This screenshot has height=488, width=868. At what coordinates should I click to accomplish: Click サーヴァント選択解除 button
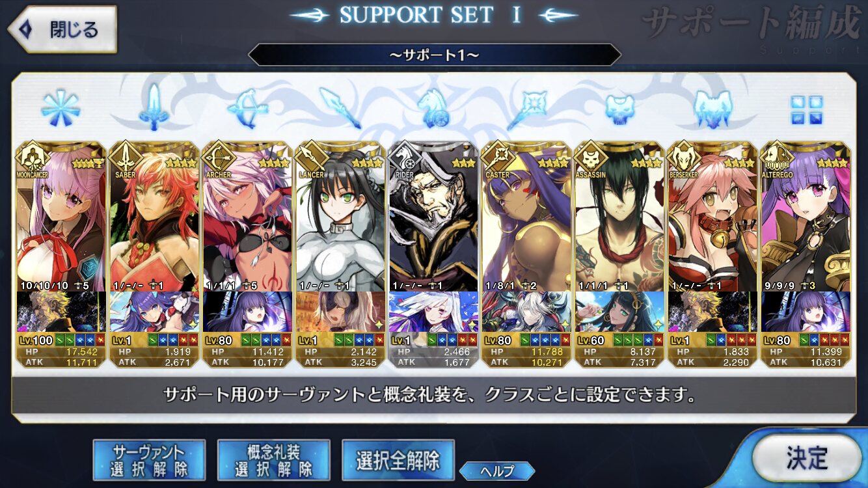point(149,460)
